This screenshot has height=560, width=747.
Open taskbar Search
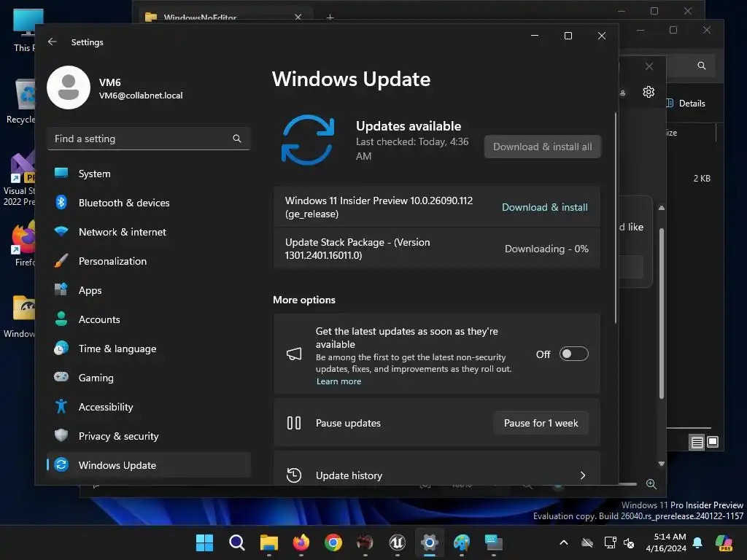pyautogui.click(x=237, y=542)
